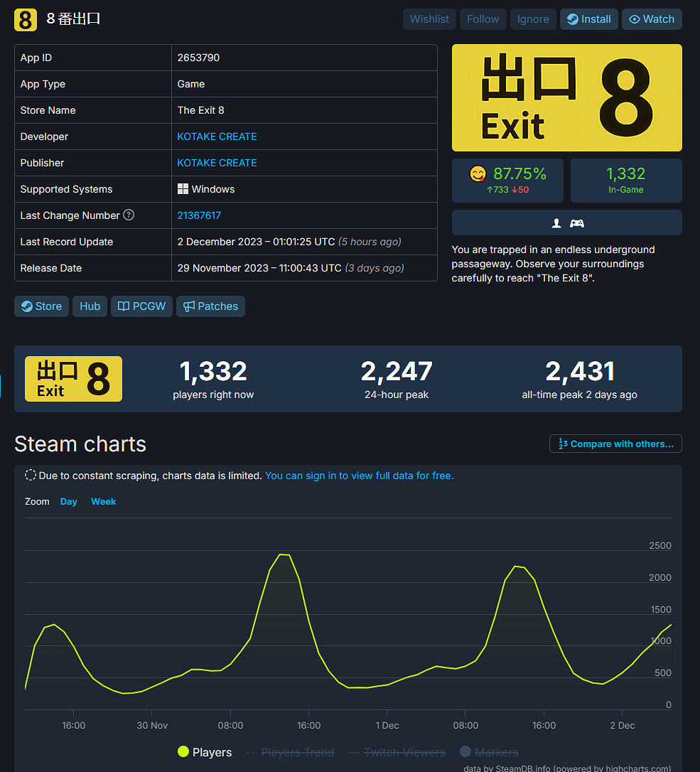Set chart zoom to Day
Viewport: 700px width, 772px height.
click(x=69, y=501)
